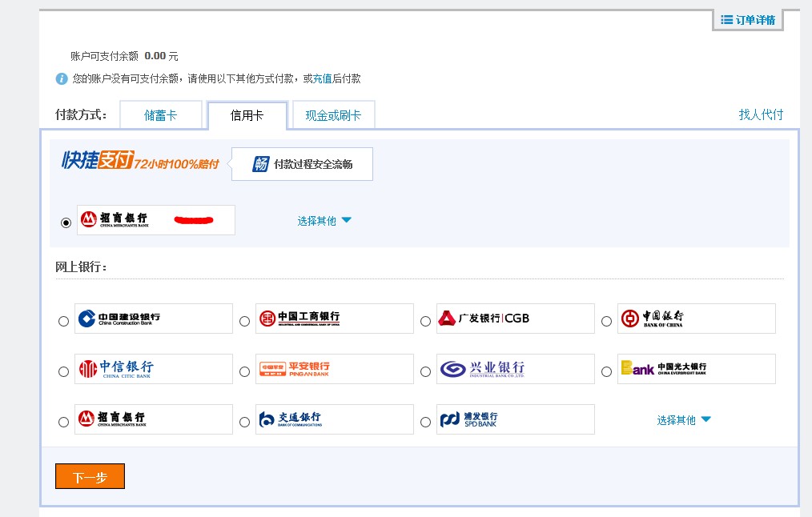This screenshot has width=812, height=517.
Task: Switch to the 储蓄卡 tab
Action: [x=160, y=115]
